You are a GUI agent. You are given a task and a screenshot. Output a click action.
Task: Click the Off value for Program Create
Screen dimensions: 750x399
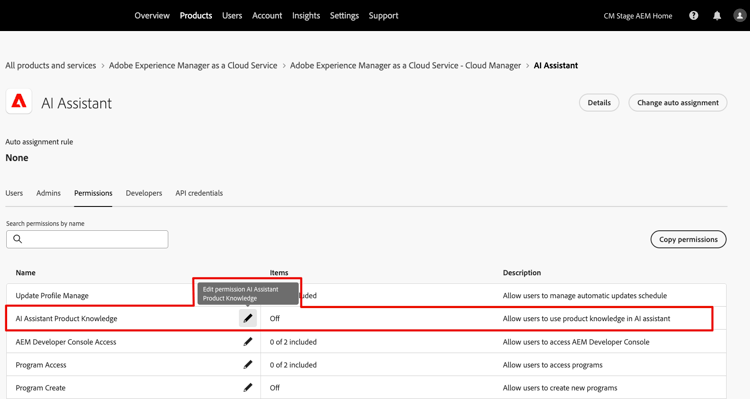point(275,388)
